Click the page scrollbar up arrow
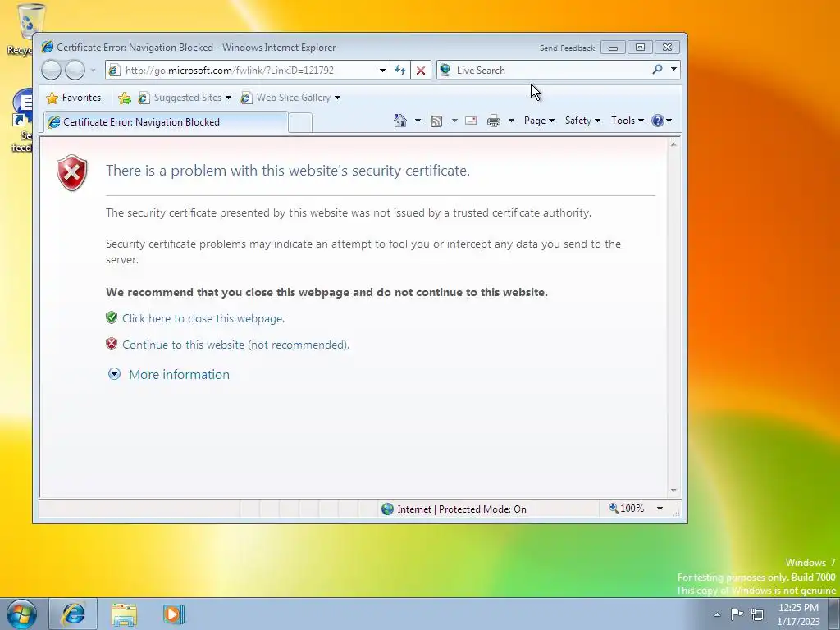The height and width of the screenshot is (630, 840). (x=674, y=144)
